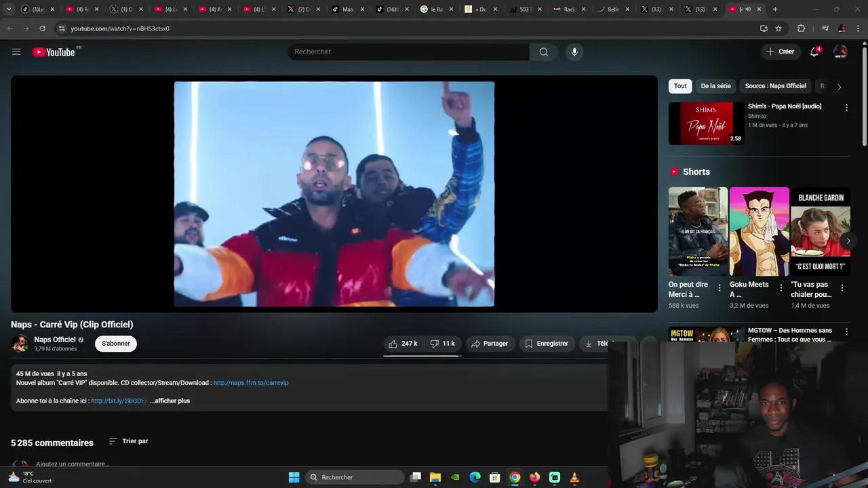Open options for Goku Meets short
Viewport: 868px width, 488px height.
point(781,288)
